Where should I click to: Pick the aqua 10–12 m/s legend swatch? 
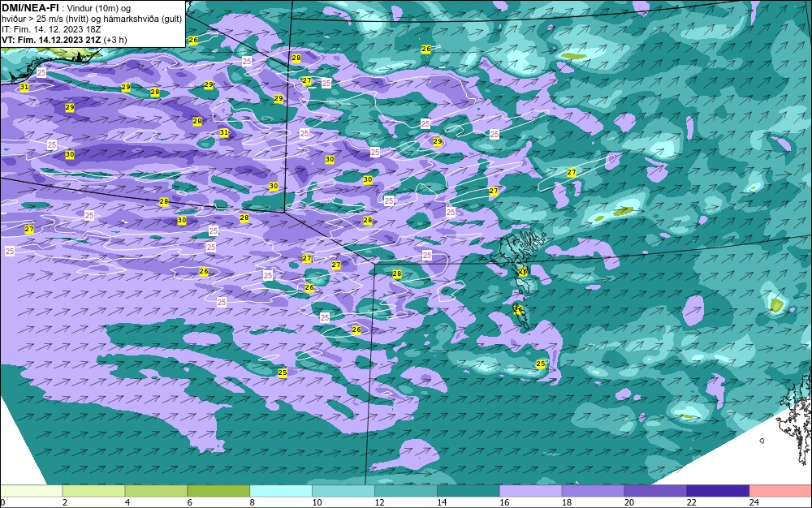[343, 491]
